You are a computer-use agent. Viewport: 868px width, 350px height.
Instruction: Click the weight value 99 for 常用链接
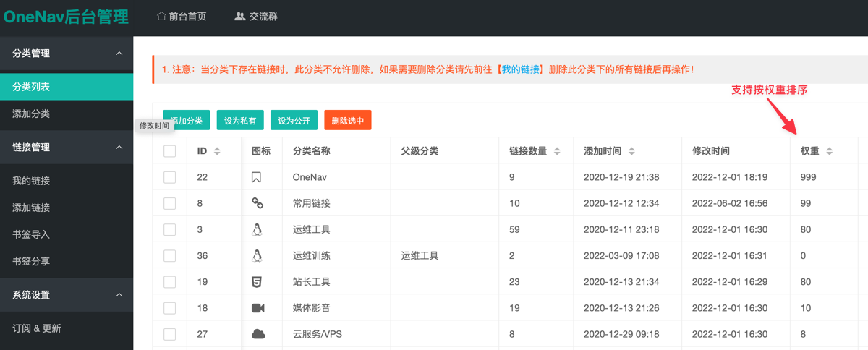[x=806, y=203]
